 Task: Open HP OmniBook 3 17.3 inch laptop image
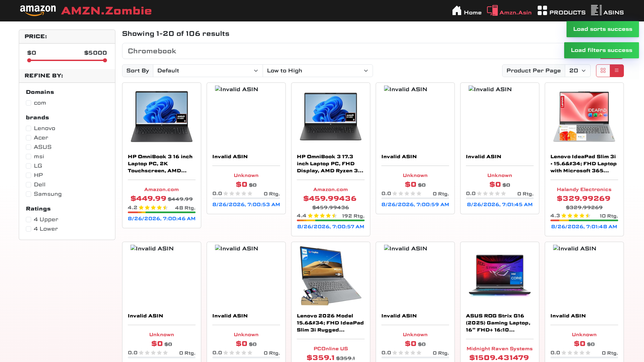tap(331, 117)
